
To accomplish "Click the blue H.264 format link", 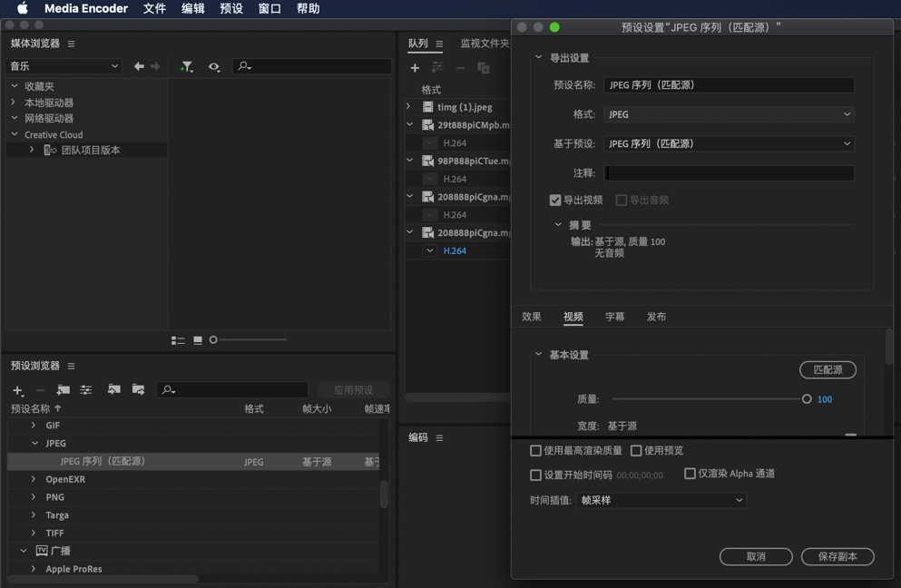I will click(x=455, y=250).
